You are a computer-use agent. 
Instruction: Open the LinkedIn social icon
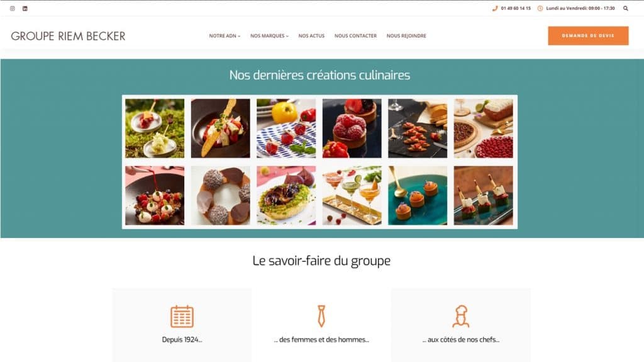(25, 8)
